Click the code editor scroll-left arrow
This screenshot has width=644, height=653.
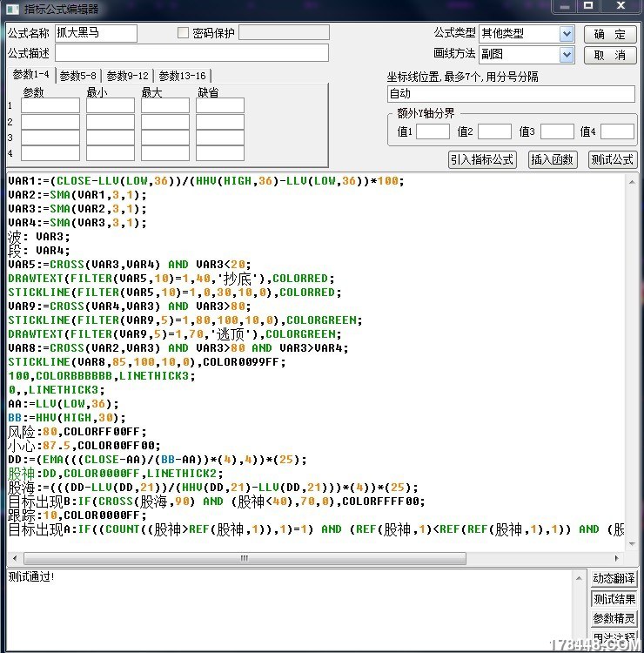(15, 558)
